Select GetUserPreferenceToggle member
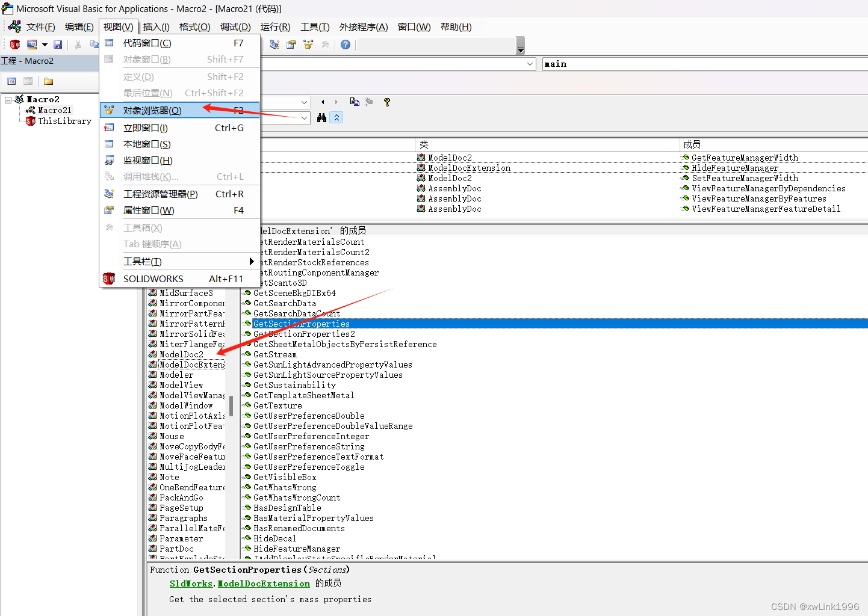The image size is (868, 616). (309, 467)
